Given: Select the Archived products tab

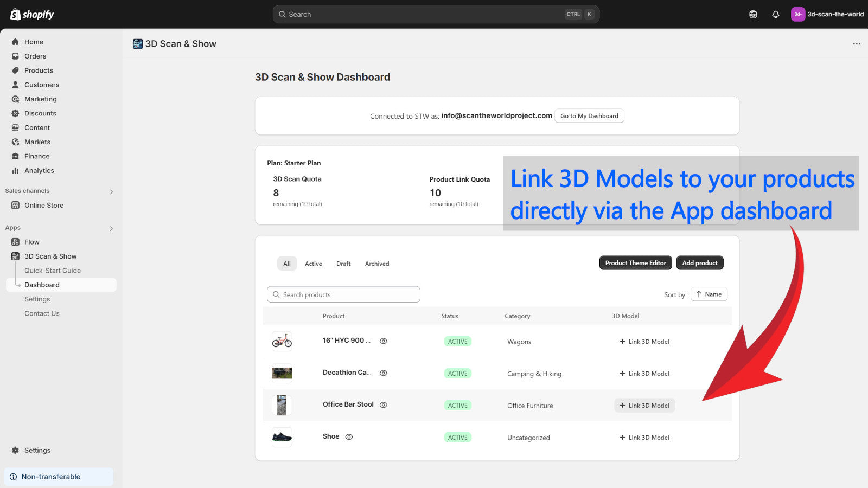Looking at the screenshot, I should (376, 264).
